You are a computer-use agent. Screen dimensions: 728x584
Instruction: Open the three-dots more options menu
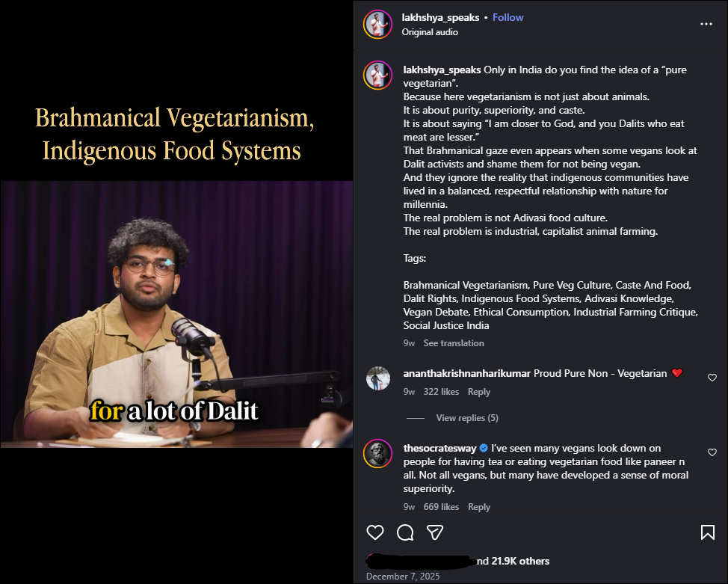pyautogui.click(x=706, y=24)
